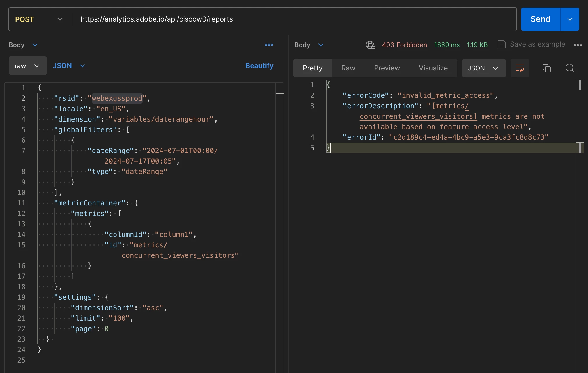
Task: Open request body options ellipsis menu
Action: [269, 45]
